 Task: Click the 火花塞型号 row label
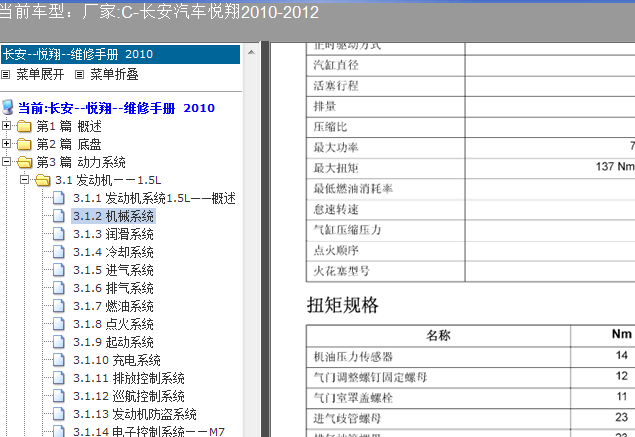click(341, 271)
